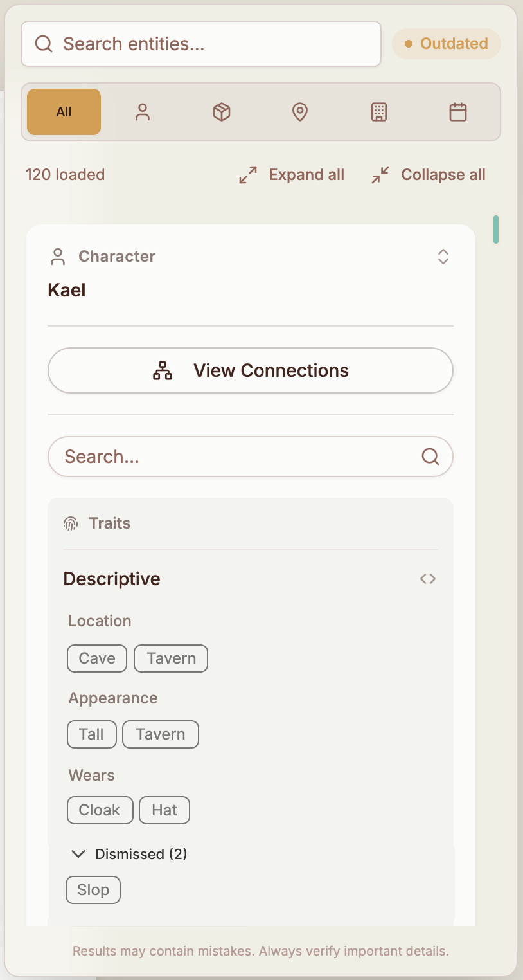Select the Hat tag
This screenshot has height=980, width=523.
(x=164, y=810)
